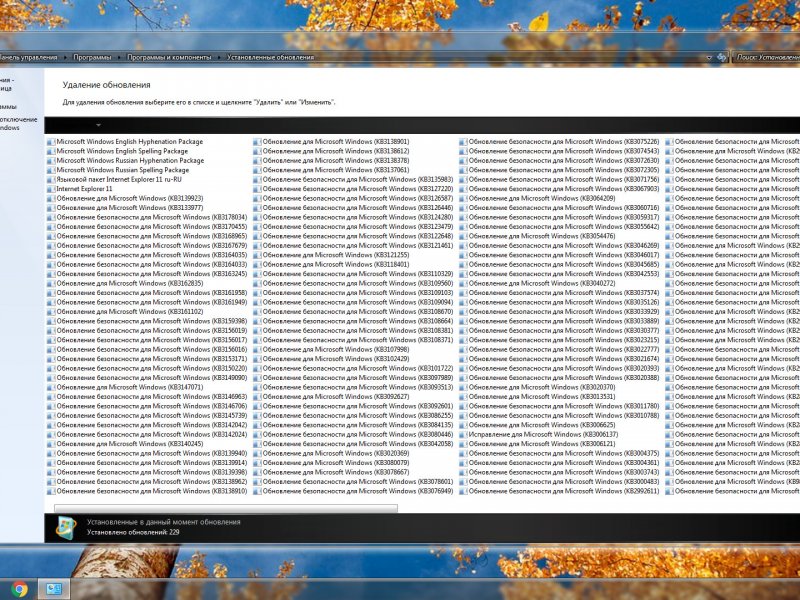Click the search field Поиск: Установленные

[767, 57]
